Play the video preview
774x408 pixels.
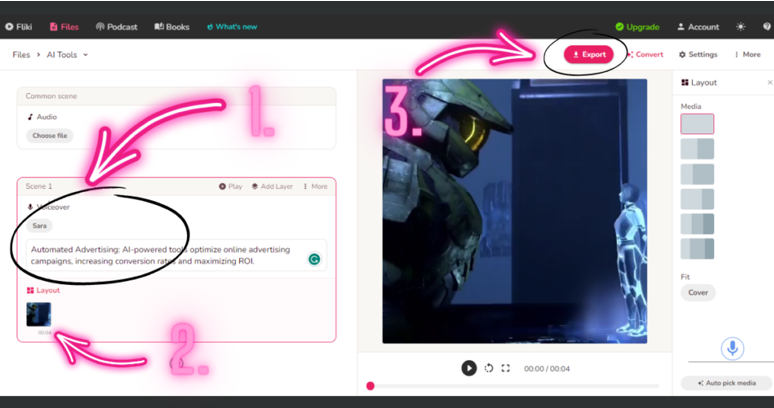(468, 368)
